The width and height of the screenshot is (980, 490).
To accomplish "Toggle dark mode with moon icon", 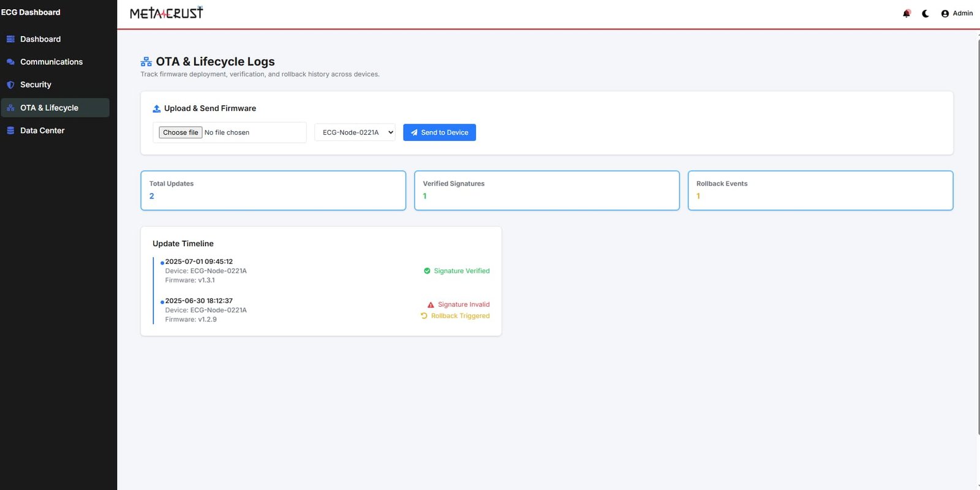I will [925, 13].
